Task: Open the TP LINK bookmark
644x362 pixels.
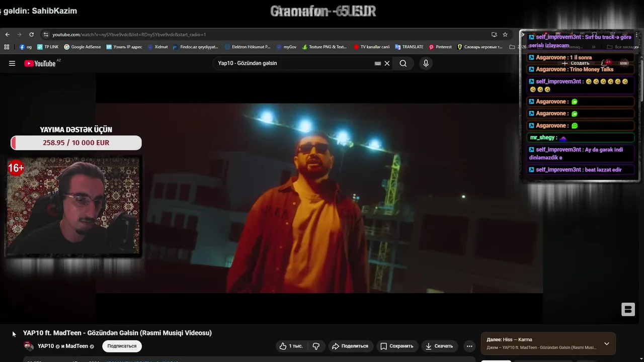Action: coord(48,47)
